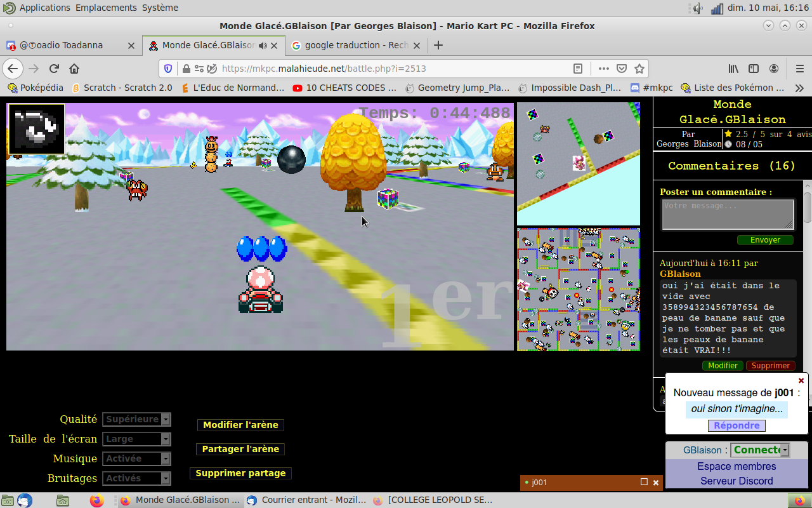Switch to Courrier entrant taskbar window

pyautogui.click(x=305, y=500)
